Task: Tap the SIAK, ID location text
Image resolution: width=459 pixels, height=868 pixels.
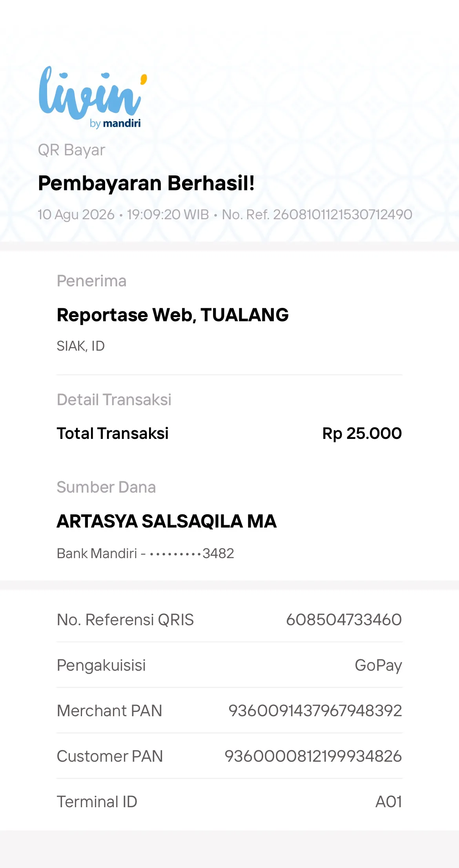Action: 81,346
